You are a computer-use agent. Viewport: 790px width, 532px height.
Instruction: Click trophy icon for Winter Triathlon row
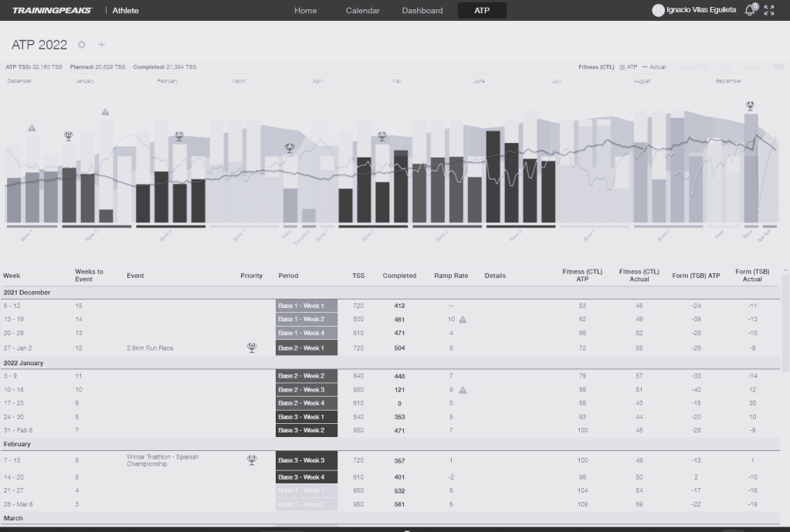252,460
